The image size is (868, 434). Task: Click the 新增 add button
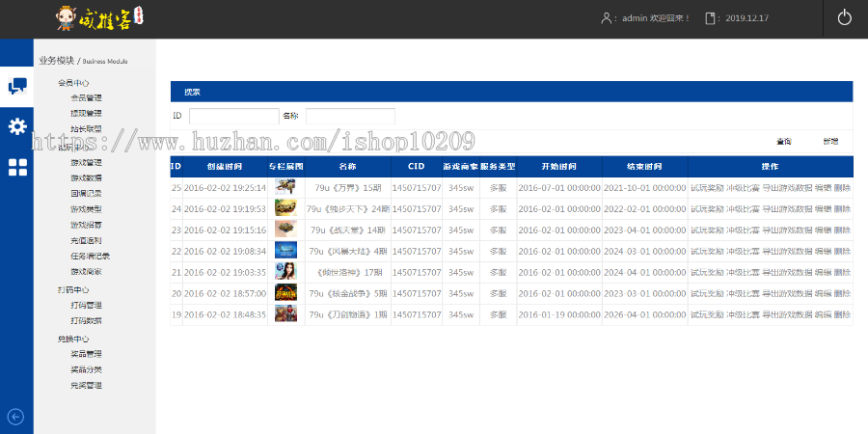pos(830,141)
